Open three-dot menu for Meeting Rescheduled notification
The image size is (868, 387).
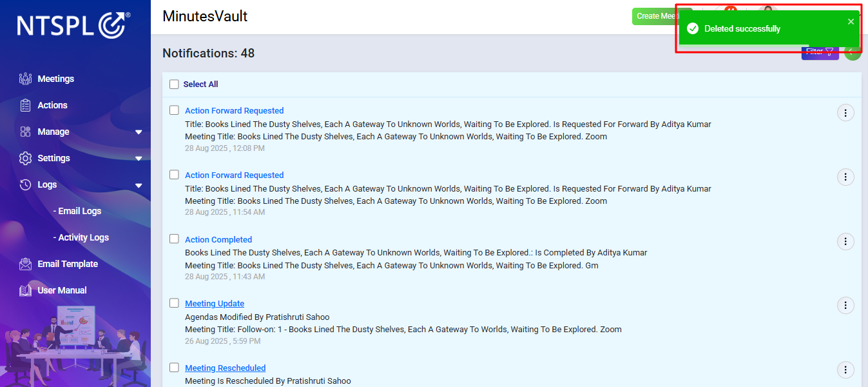(845, 370)
